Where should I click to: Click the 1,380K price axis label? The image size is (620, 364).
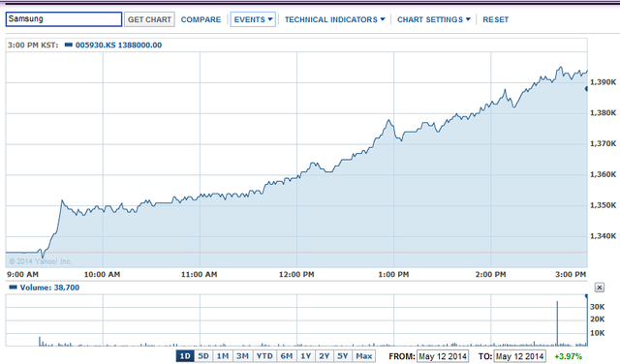pos(603,113)
